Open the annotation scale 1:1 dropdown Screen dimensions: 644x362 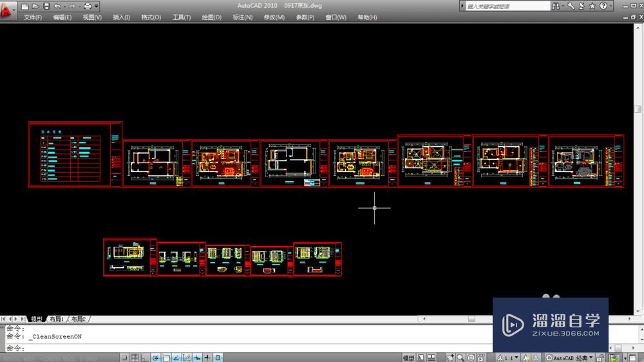[508, 358]
